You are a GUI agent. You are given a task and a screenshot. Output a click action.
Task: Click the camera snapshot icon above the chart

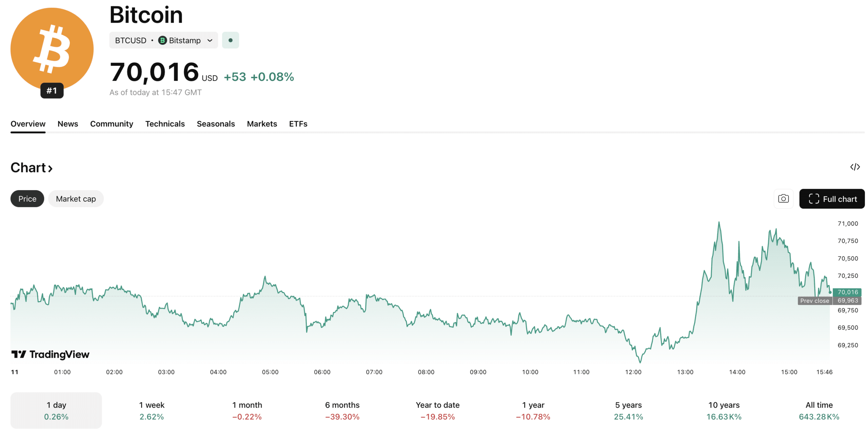coord(783,199)
